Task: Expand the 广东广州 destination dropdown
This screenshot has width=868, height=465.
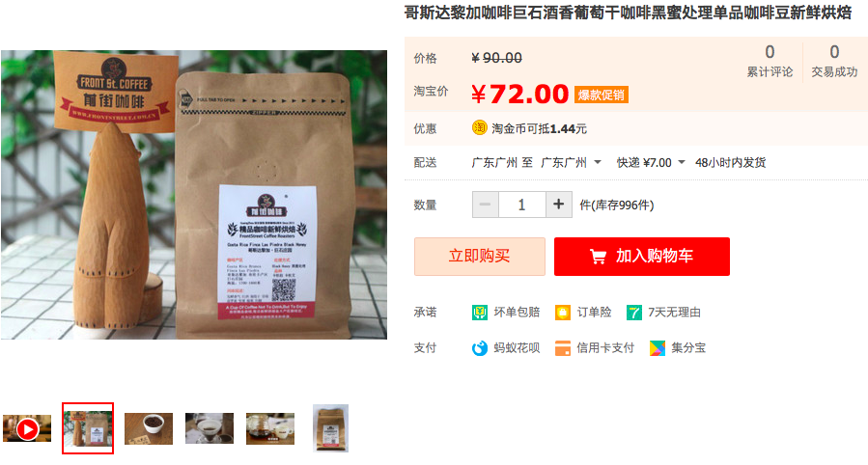Action: pyautogui.click(x=571, y=162)
